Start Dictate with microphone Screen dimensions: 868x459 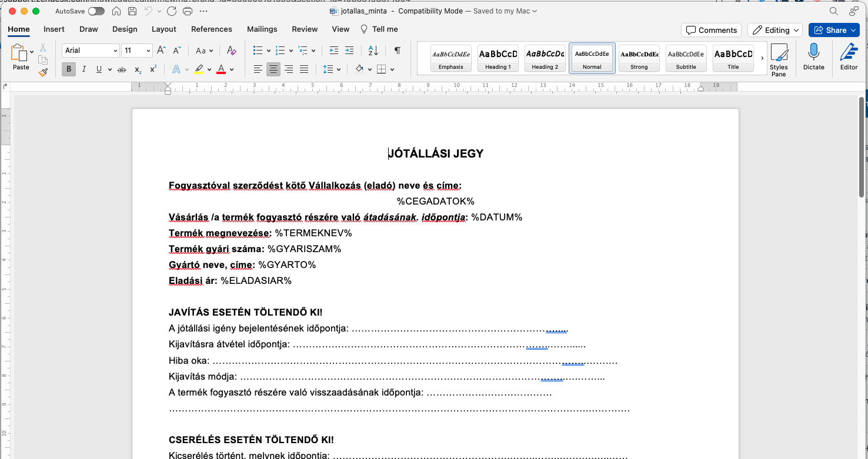coord(814,57)
